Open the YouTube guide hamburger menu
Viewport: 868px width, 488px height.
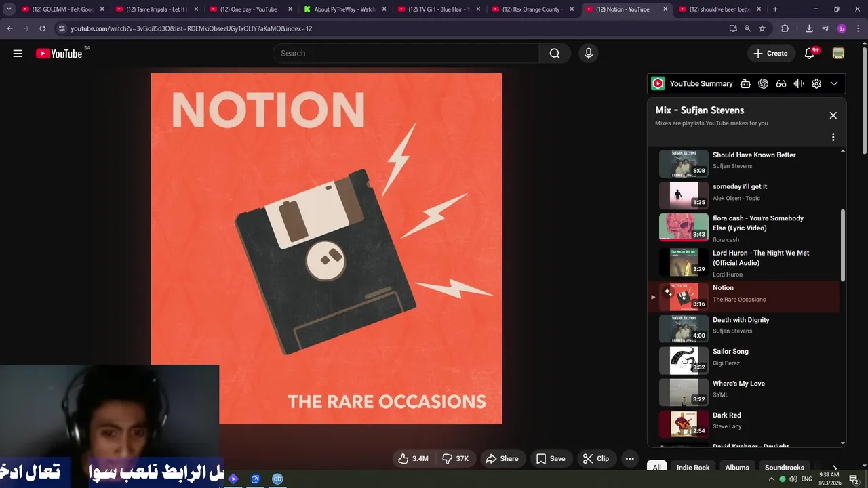pyautogui.click(x=18, y=54)
